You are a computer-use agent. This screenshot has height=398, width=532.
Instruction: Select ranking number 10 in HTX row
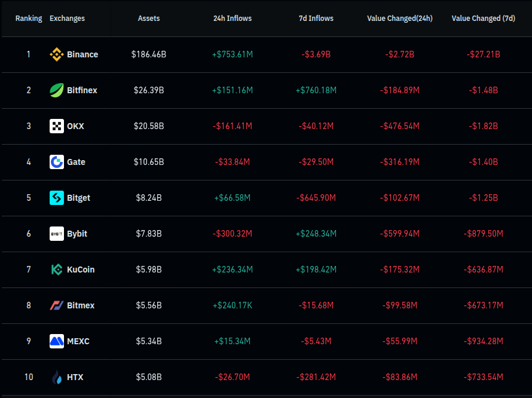tap(29, 377)
